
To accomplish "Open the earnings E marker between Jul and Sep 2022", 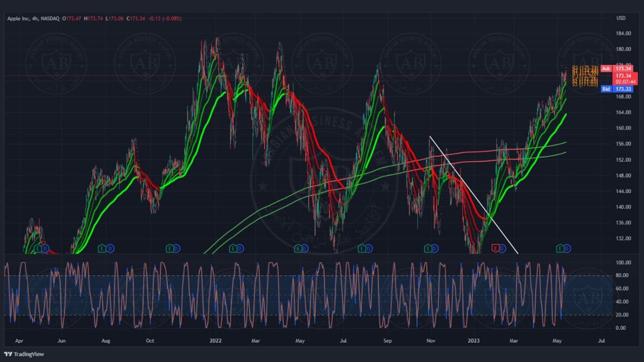I will pyautogui.click(x=362, y=248).
